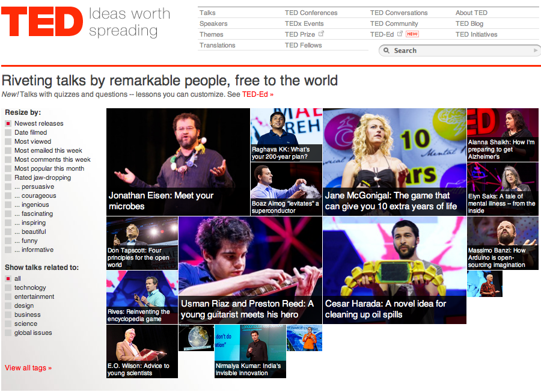This screenshot has width=541, height=392.
Task: Open Usman Riaz and Preston Reed talk
Action: coord(250,270)
